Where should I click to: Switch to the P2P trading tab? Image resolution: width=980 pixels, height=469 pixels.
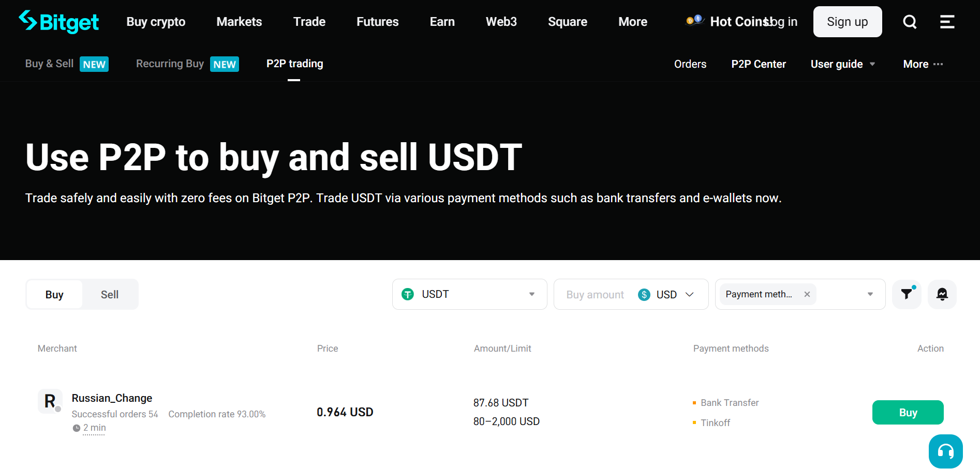pos(294,64)
